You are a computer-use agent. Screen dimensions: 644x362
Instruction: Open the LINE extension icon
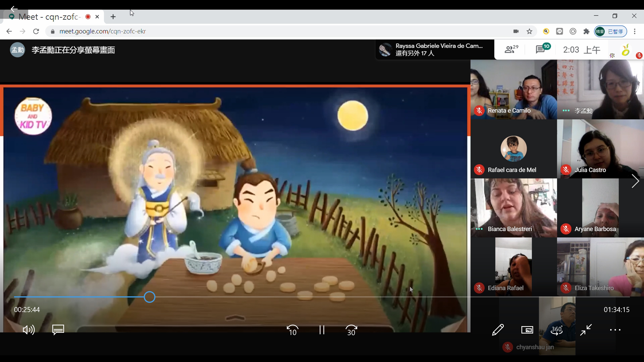point(559,31)
